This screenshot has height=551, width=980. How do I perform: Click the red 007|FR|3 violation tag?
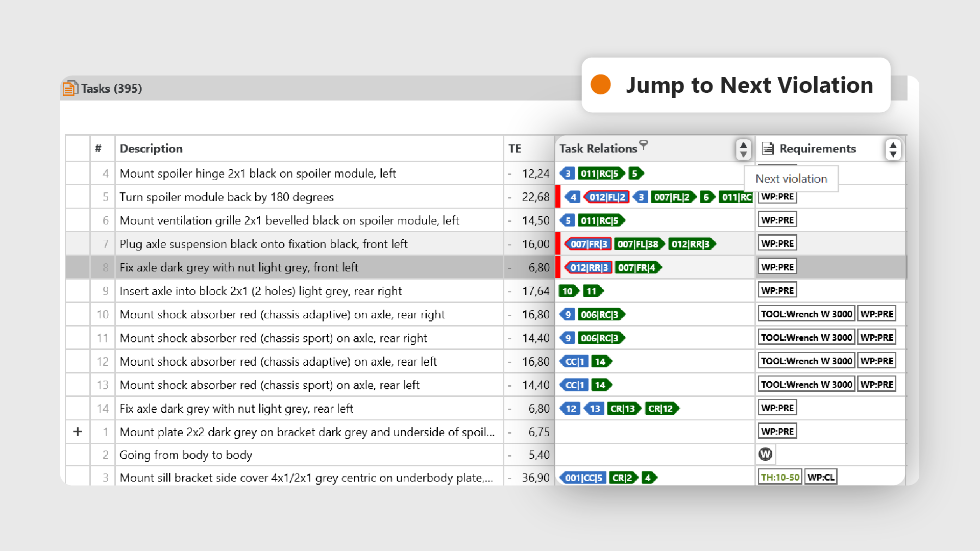[588, 244]
